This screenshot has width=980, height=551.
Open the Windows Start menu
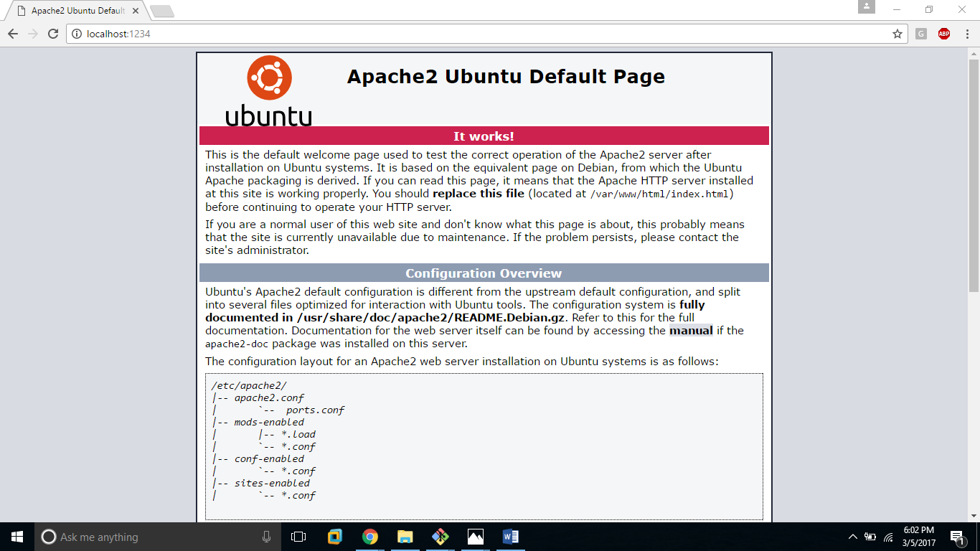tap(17, 537)
